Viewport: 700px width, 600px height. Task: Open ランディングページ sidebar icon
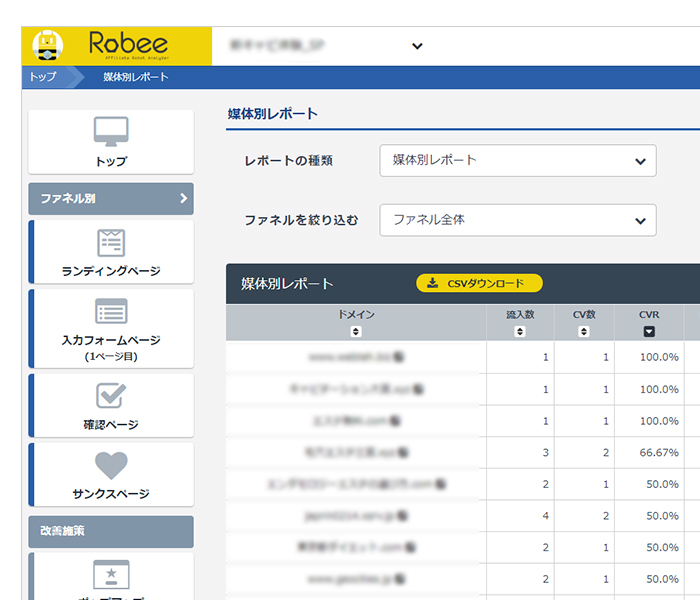(111, 242)
